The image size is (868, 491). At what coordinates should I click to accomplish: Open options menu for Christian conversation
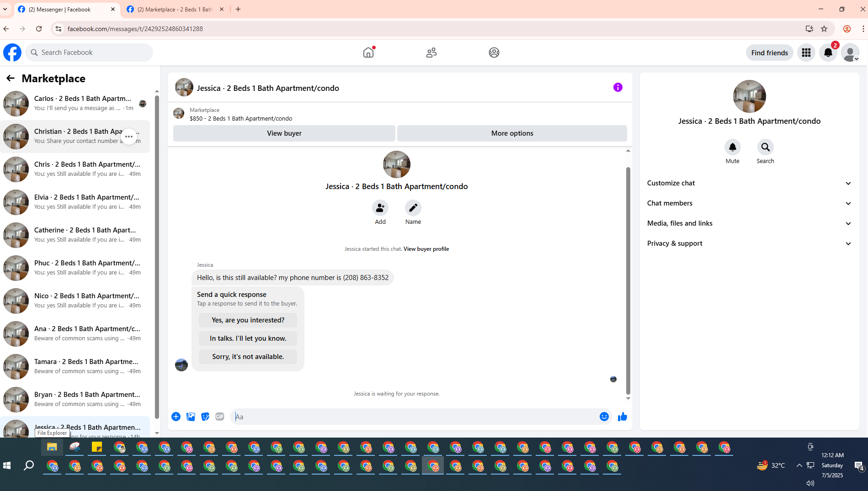(x=129, y=137)
